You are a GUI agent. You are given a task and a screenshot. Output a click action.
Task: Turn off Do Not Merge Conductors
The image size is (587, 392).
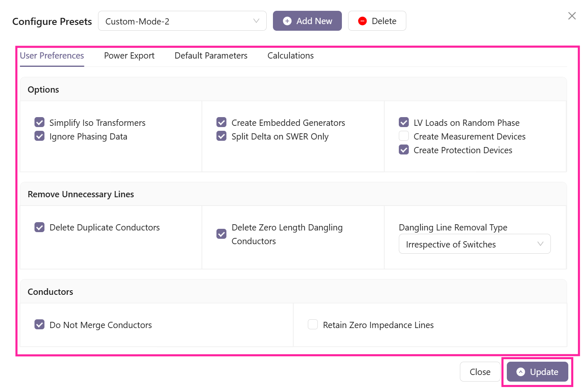(x=39, y=325)
